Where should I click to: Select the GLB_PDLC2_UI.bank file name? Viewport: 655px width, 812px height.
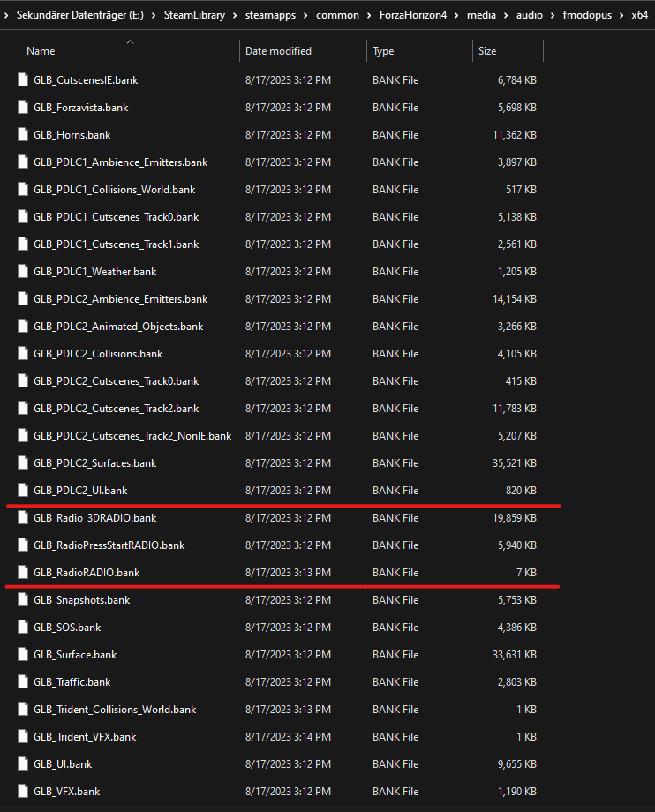click(x=80, y=491)
